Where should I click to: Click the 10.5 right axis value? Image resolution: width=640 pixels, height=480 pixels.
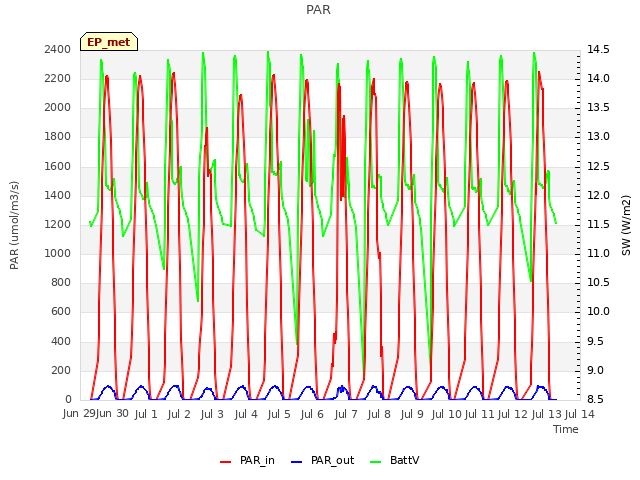[598, 283]
